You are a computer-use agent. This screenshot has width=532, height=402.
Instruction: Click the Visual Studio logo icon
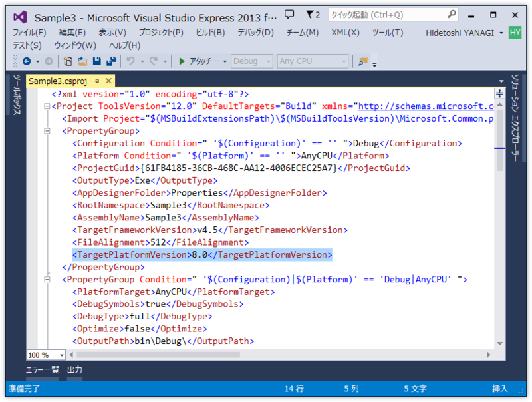tap(20, 17)
